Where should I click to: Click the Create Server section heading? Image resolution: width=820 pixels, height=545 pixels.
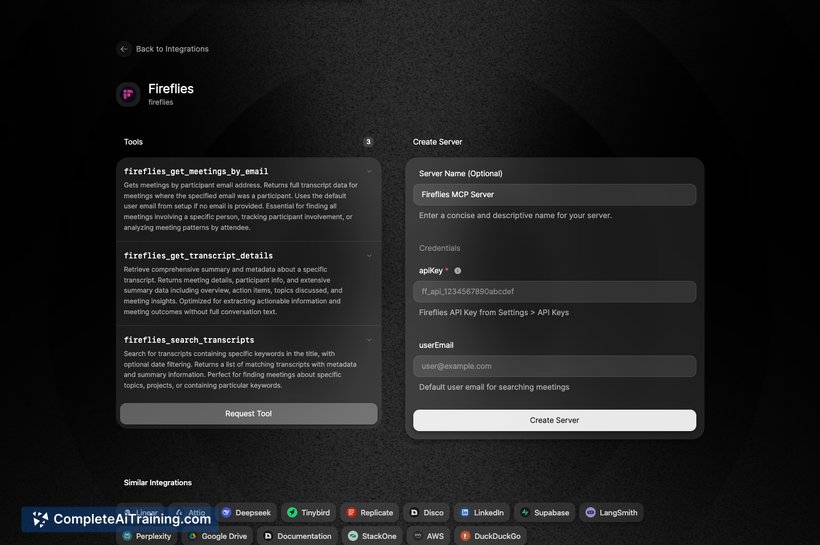pos(437,142)
